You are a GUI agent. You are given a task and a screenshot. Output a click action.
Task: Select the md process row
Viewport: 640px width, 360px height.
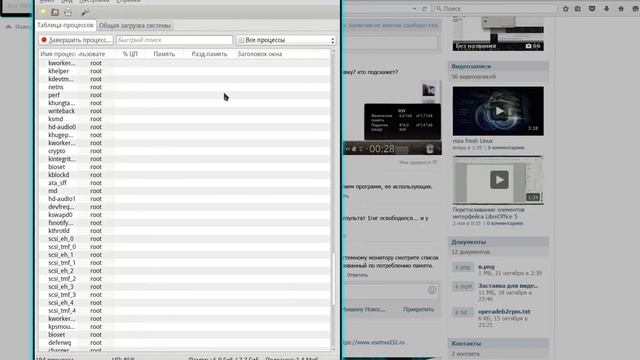pyautogui.click(x=184, y=191)
